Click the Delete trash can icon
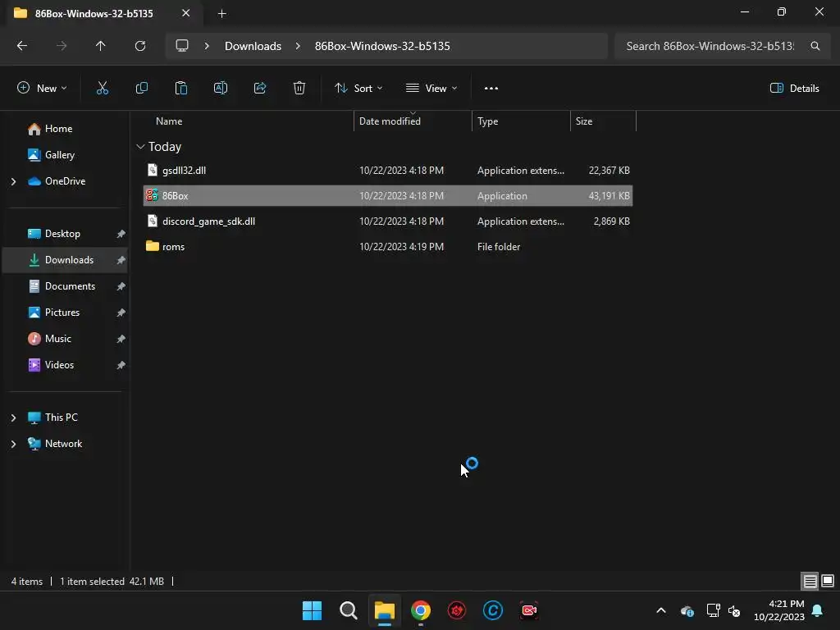840x630 pixels. pos(299,89)
